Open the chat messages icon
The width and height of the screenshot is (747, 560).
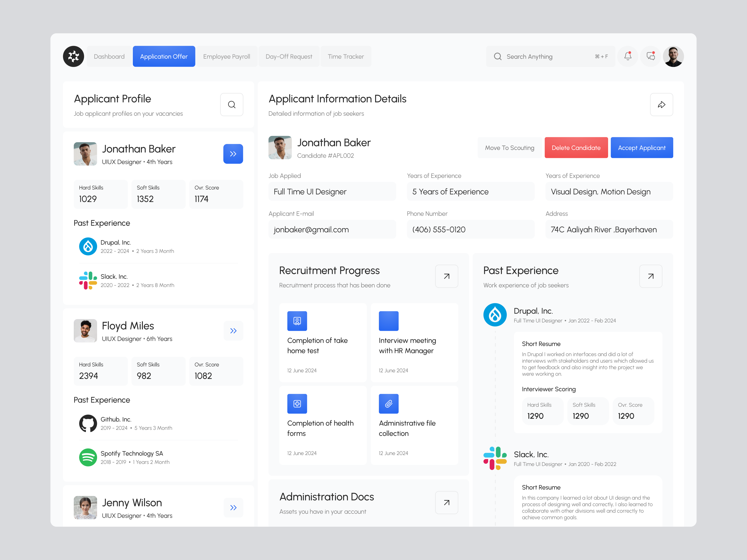point(650,56)
